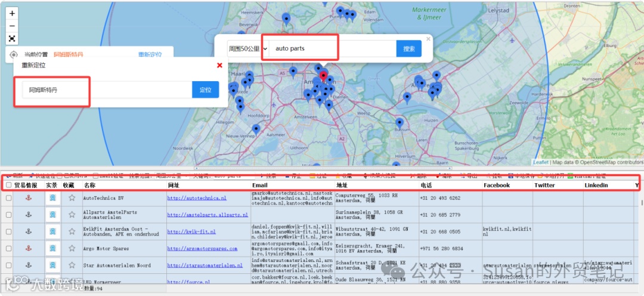Screen dimensions: 644x296
Task: Select the Argo Motor Spares name cell
Action: click(125, 249)
